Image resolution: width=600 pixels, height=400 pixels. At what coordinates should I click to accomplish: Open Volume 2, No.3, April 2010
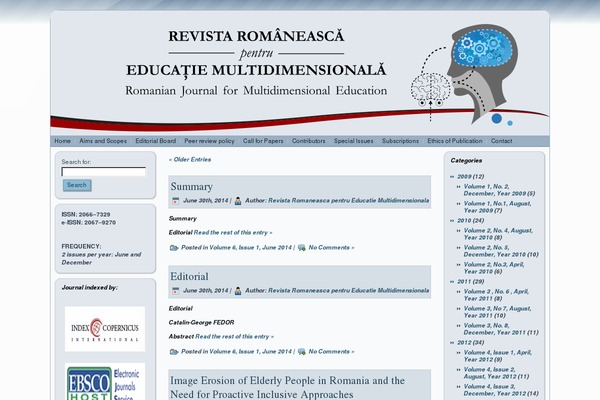494,268
